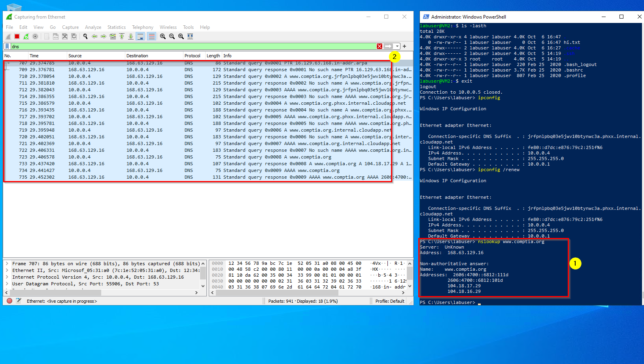Click the greyed-out Start capture shark fin icon
Screen dimensions: 644x364
click(x=8, y=36)
